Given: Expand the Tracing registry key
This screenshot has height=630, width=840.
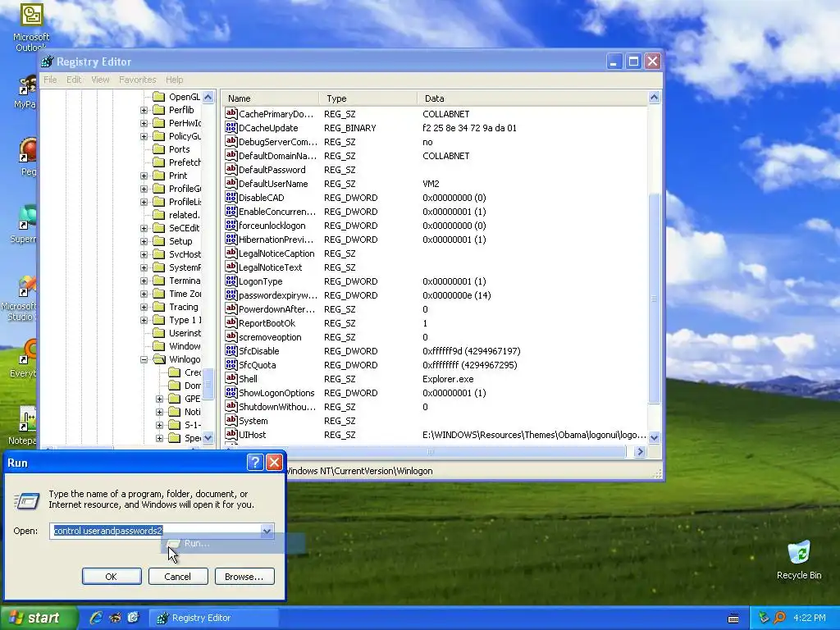Looking at the screenshot, I should (144, 307).
